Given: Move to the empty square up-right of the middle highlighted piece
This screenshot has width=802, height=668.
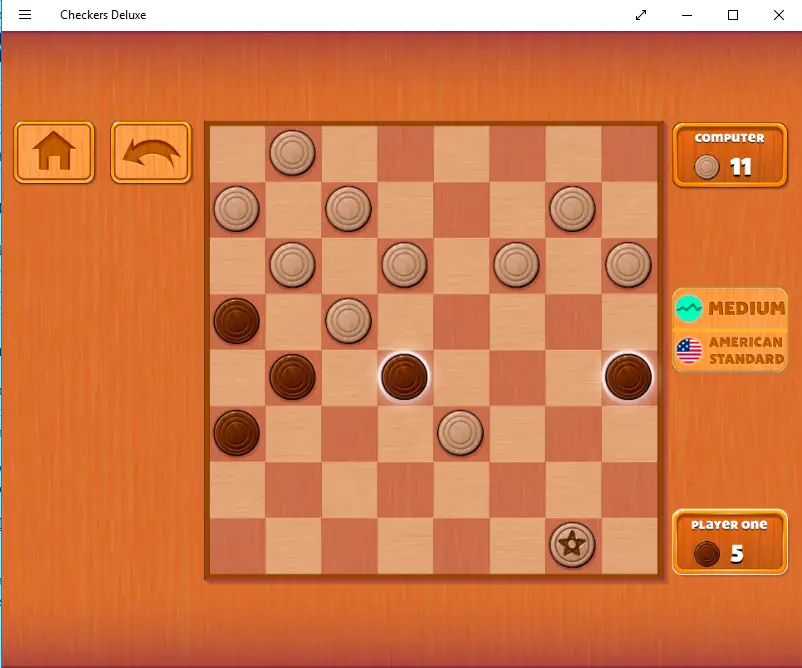Looking at the screenshot, I should [x=460, y=321].
